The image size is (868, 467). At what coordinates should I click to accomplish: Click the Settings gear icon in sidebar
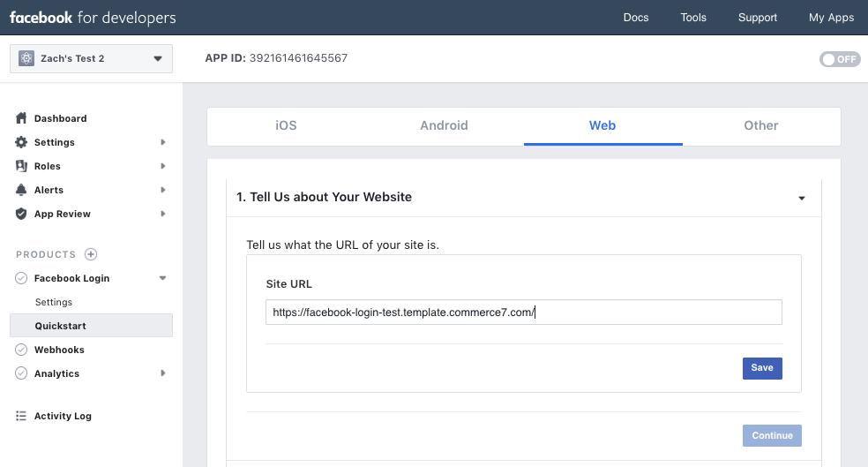[x=21, y=142]
